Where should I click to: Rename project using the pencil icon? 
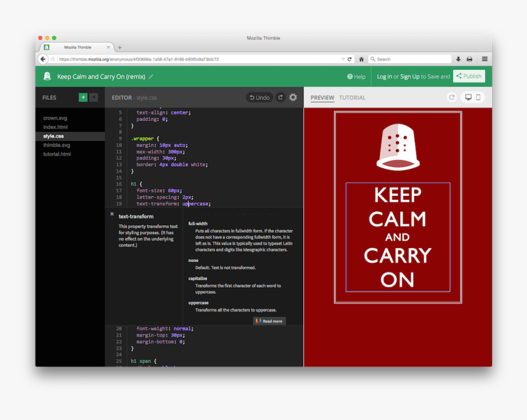pos(151,77)
